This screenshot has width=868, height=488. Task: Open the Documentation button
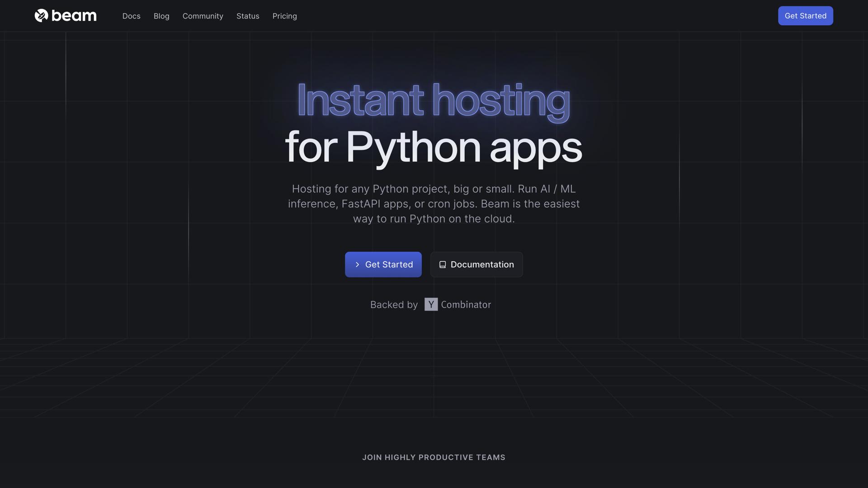482,264
